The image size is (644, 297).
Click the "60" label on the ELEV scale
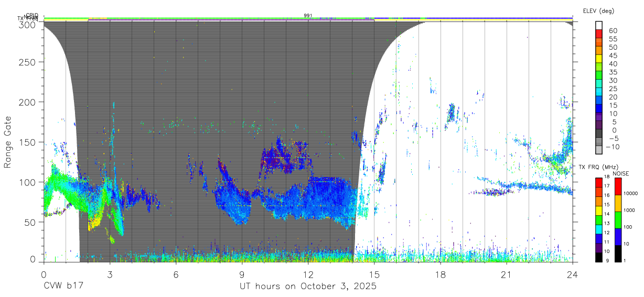click(612, 30)
